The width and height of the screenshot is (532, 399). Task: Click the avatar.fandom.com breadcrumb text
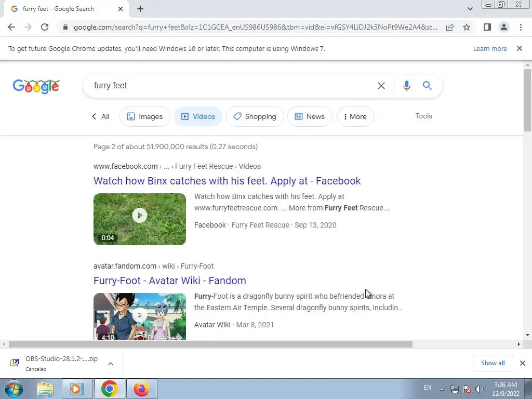(125, 266)
